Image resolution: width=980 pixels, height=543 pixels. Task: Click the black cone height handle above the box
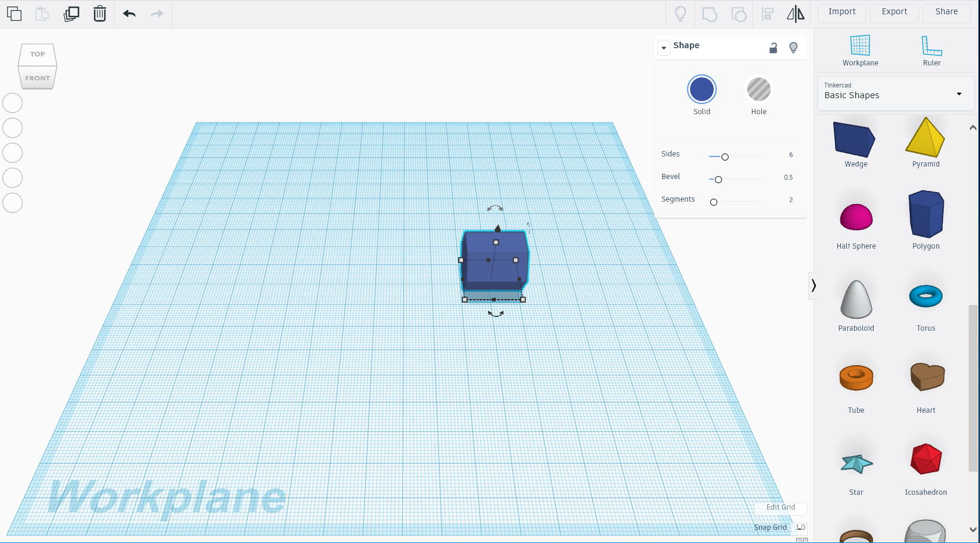pyautogui.click(x=497, y=228)
